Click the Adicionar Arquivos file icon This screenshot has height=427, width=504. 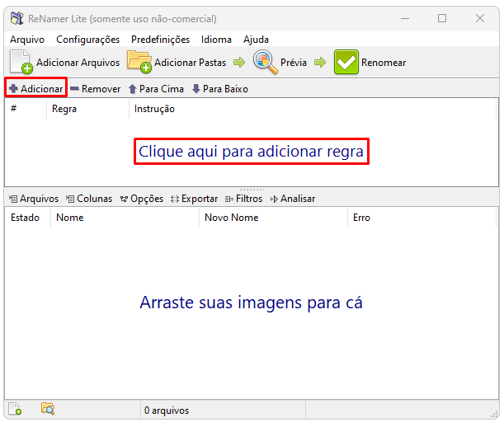click(x=21, y=62)
